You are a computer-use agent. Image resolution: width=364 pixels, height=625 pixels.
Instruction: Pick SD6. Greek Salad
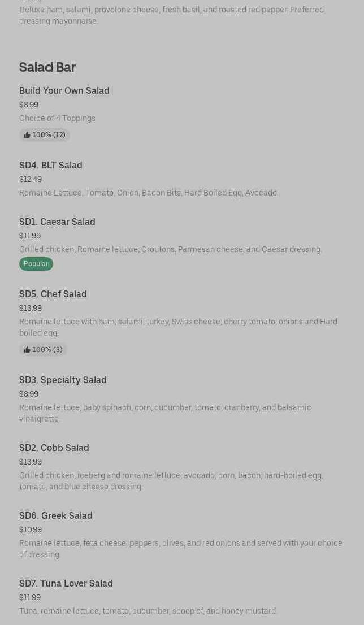point(55,515)
